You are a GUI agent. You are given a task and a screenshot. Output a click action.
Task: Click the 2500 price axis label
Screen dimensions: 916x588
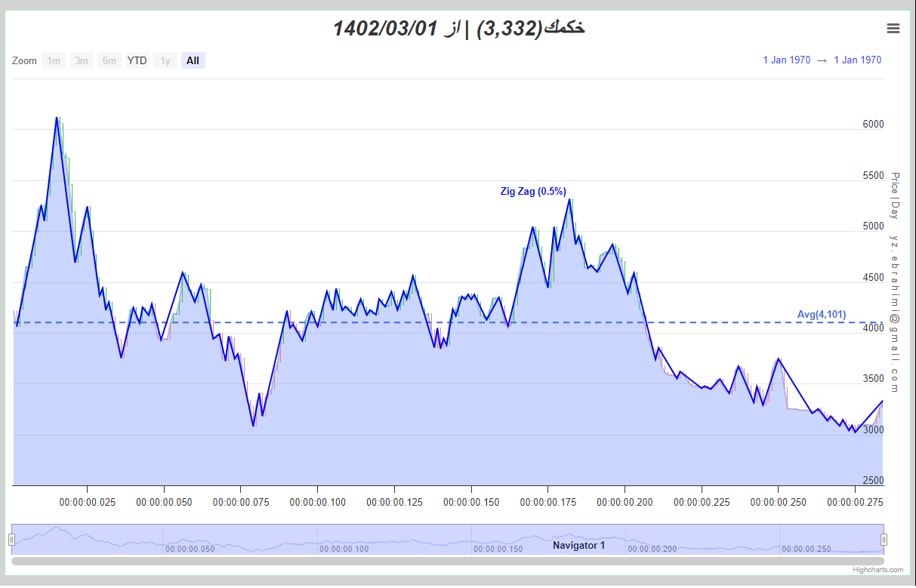pos(873,481)
